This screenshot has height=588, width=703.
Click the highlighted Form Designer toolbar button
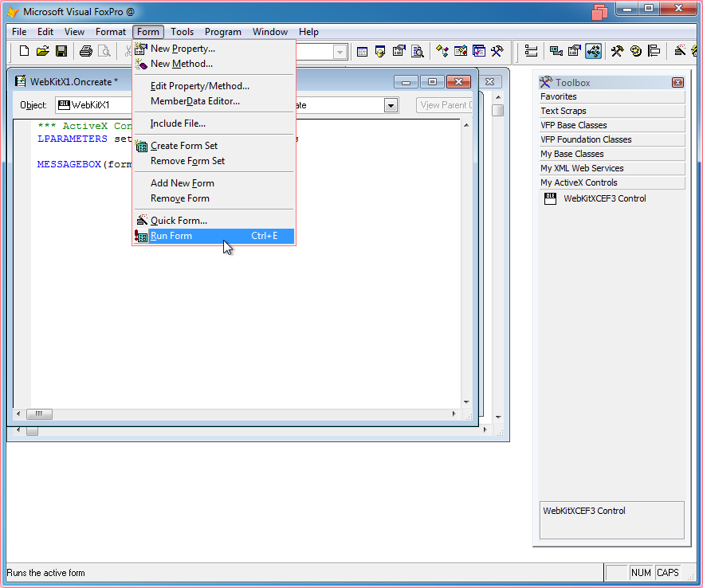[x=593, y=52]
